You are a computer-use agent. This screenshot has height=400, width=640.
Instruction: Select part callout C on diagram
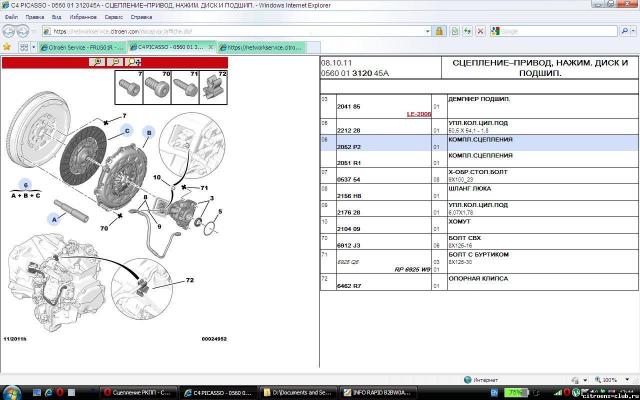pos(126,131)
